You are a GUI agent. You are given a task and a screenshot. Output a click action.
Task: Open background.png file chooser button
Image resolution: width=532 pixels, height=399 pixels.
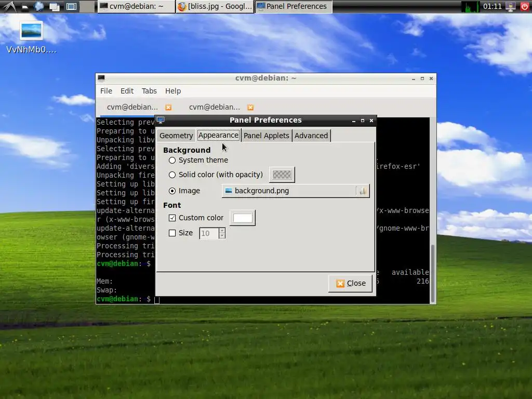coord(295,191)
